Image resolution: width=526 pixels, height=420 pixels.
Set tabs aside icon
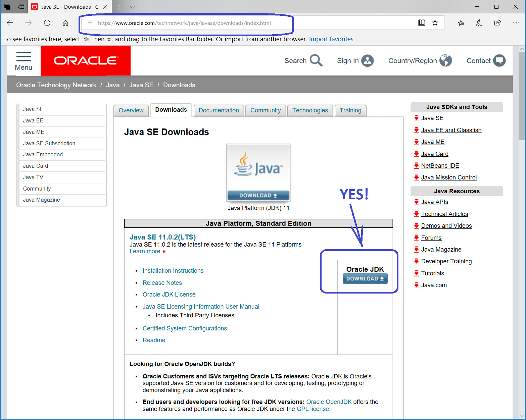point(21,7)
